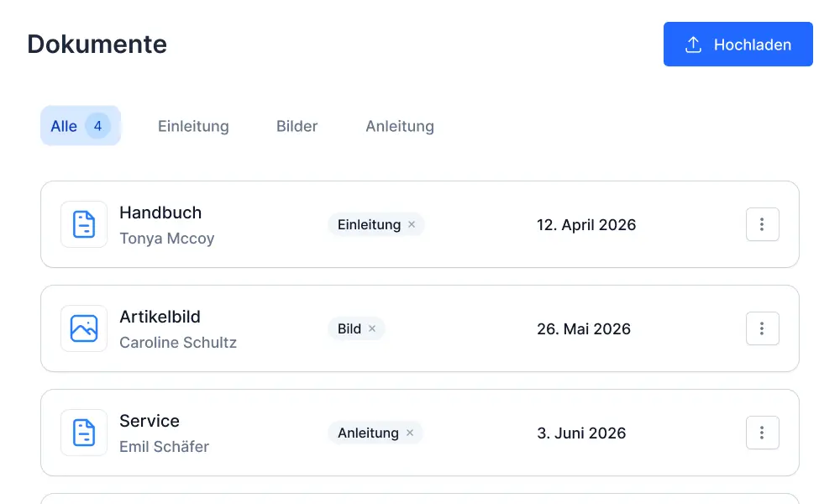Image resolution: width=840 pixels, height=504 pixels.
Task: Click the Handbuch document file icon
Action: (x=84, y=224)
